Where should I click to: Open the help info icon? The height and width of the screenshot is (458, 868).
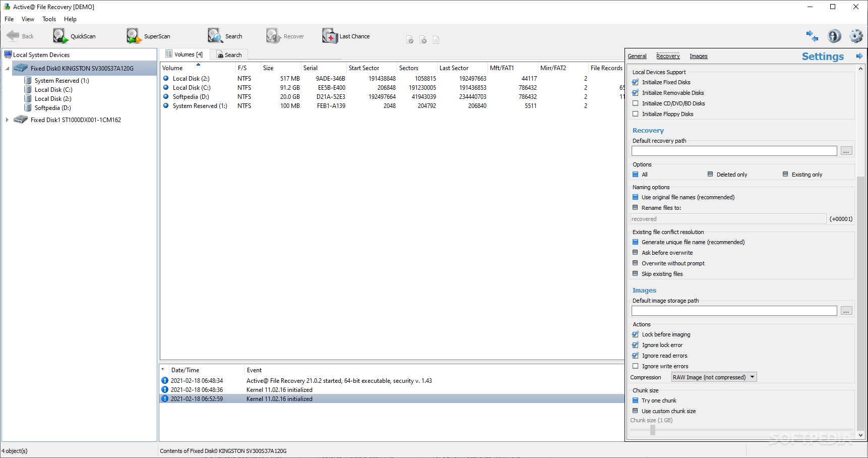[834, 36]
